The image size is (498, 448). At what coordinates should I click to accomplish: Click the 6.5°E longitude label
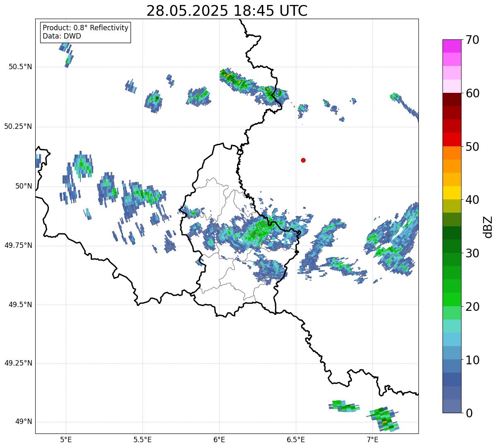(x=296, y=439)
